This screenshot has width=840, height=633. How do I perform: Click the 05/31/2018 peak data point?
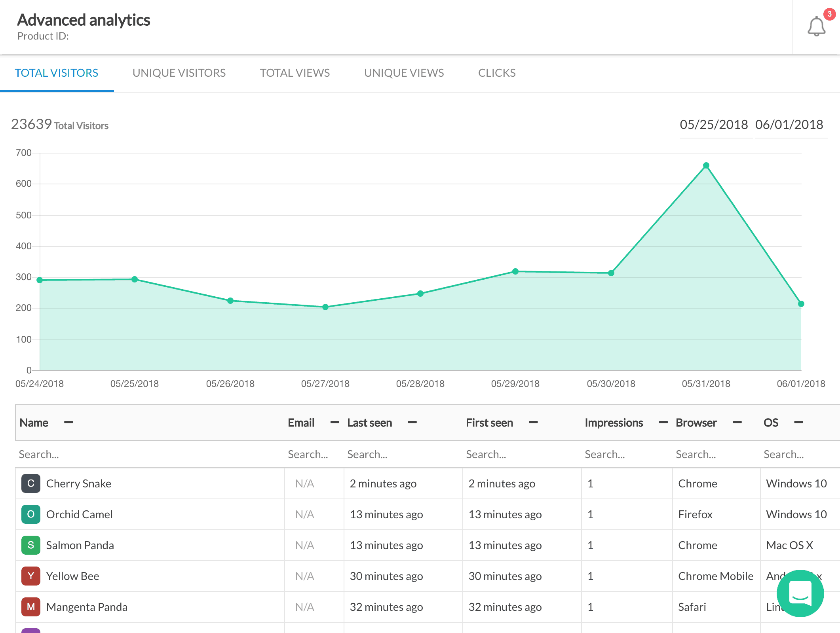click(x=706, y=165)
